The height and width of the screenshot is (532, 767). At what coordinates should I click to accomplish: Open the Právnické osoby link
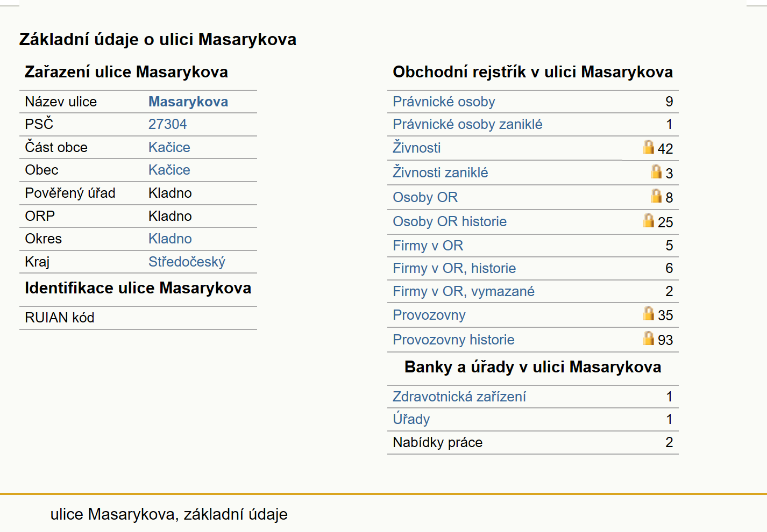[444, 102]
